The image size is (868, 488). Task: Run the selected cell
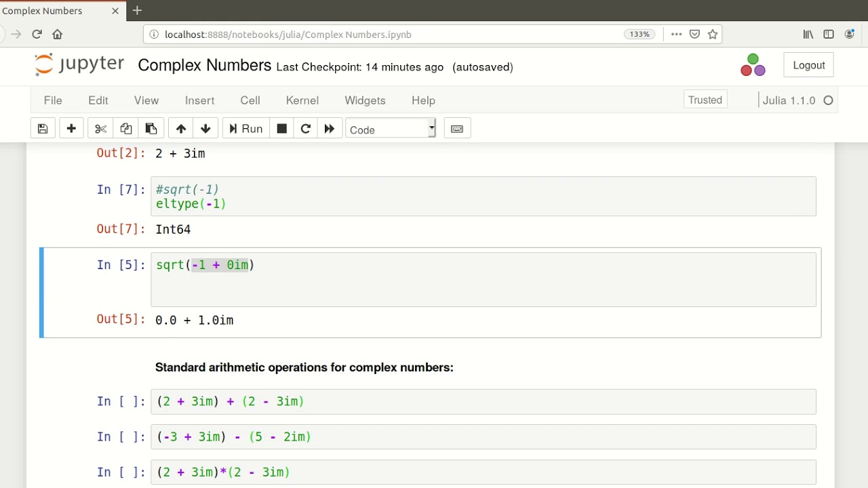click(x=245, y=129)
